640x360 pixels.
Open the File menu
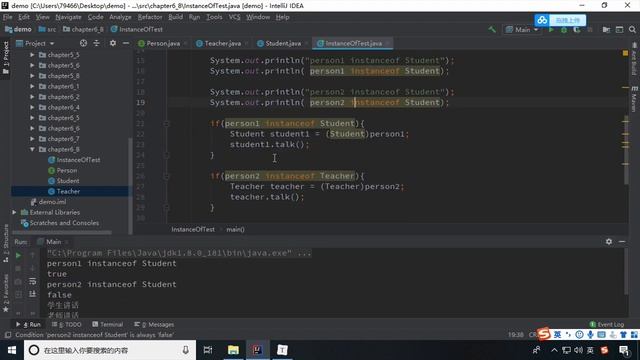[8, 17]
